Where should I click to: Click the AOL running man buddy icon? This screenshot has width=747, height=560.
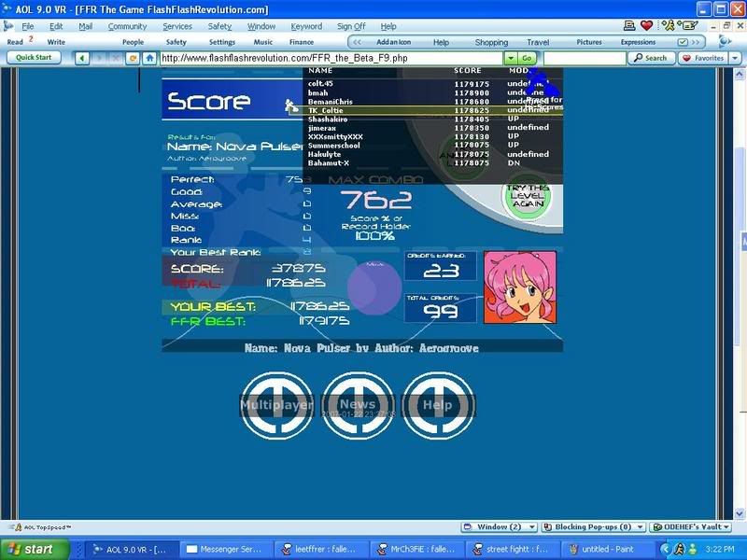pos(668,26)
